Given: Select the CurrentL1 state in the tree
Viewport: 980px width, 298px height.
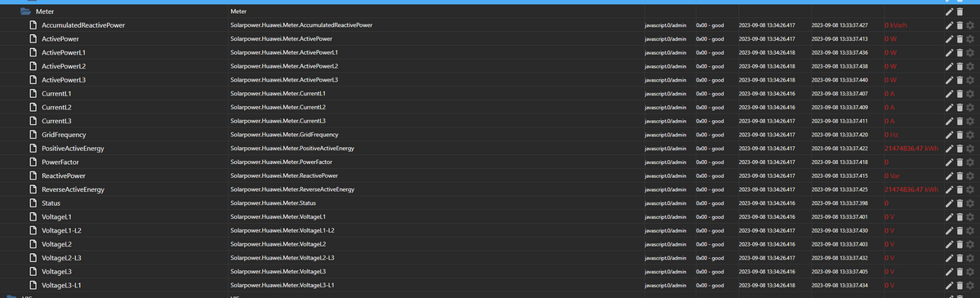Looking at the screenshot, I should click(56, 94).
